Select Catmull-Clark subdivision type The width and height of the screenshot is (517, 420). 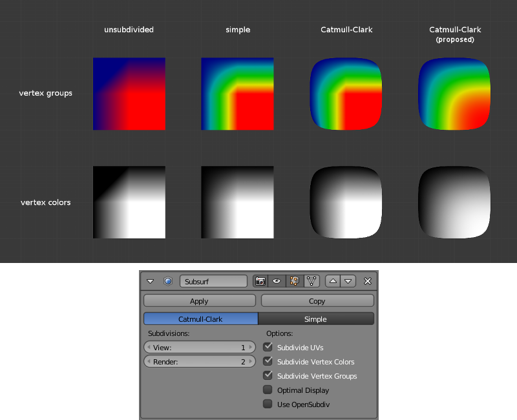coord(201,319)
